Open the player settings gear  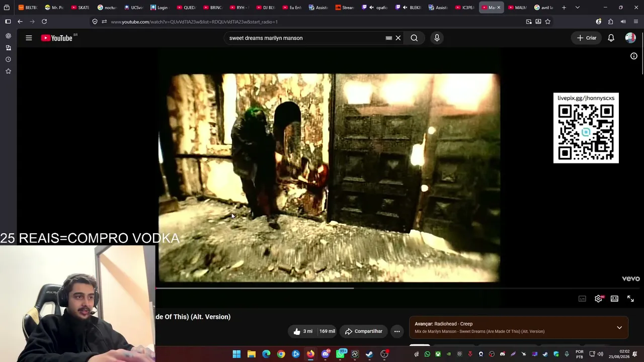point(598,299)
